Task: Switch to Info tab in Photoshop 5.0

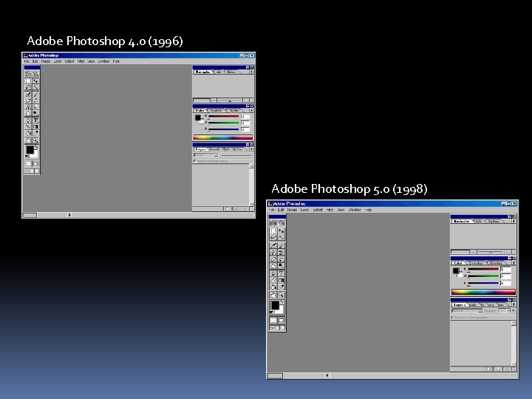Action: click(x=478, y=222)
